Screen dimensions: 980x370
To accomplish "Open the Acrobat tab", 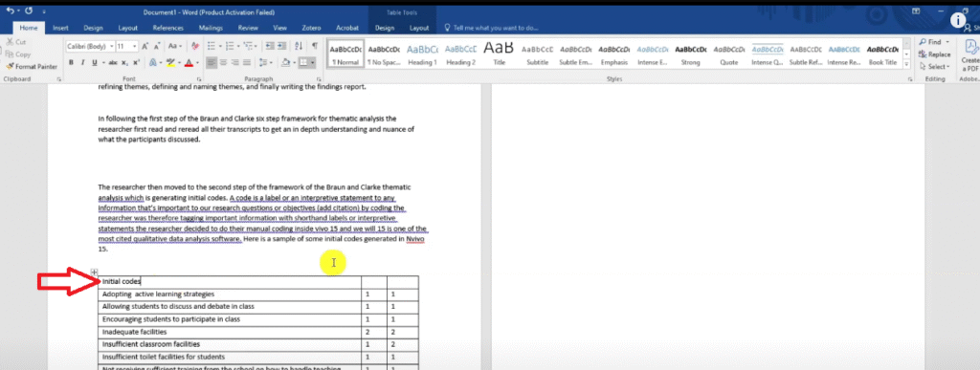I will tap(347, 28).
